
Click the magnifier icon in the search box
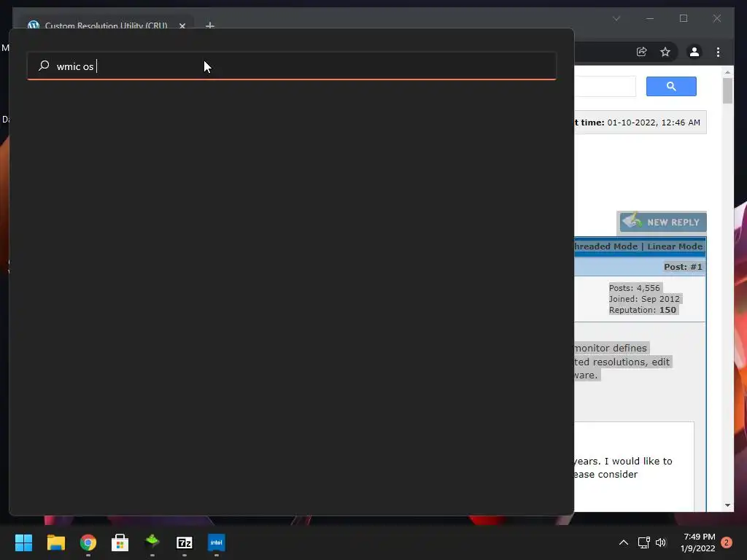click(44, 65)
